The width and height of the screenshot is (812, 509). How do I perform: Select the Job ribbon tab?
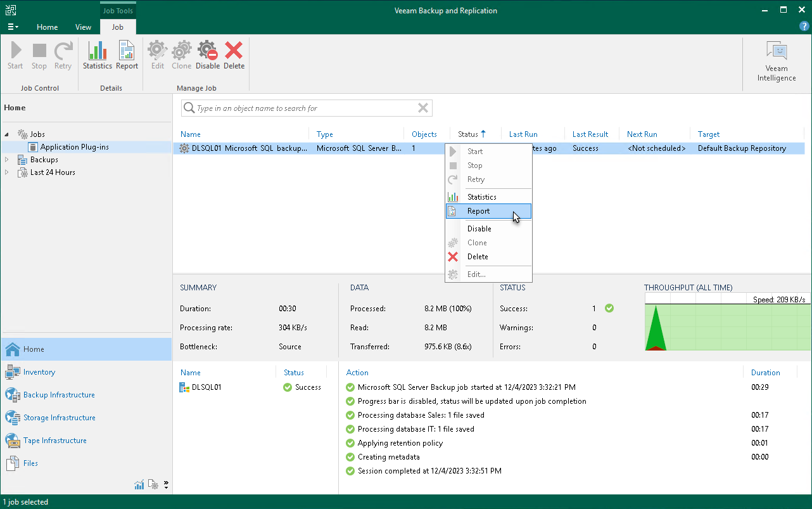[x=118, y=27]
